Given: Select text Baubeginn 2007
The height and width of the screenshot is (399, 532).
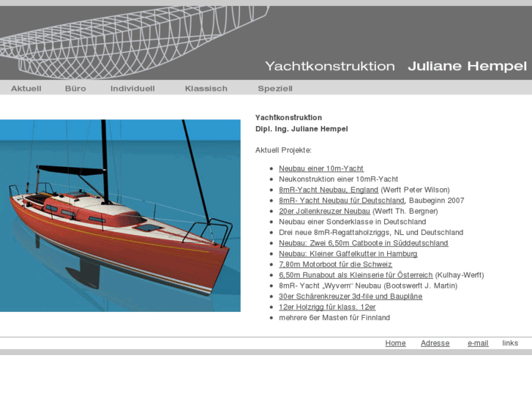Looking at the screenshot, I should click(436, 201).
